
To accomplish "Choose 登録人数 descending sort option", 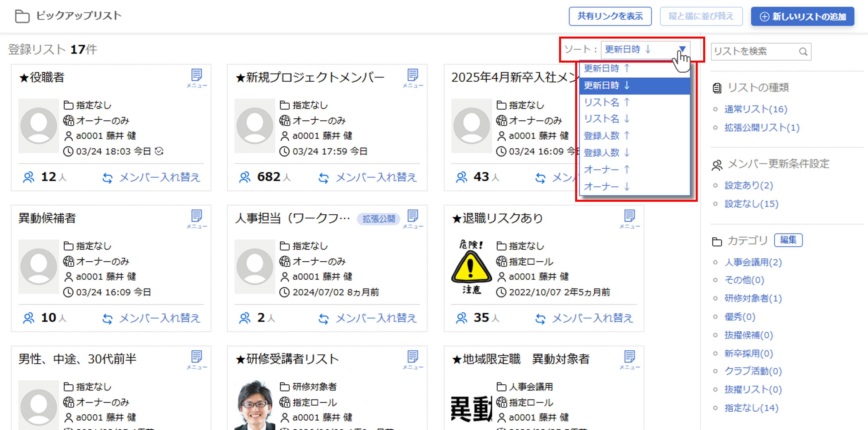I will [x=607, y=153].
